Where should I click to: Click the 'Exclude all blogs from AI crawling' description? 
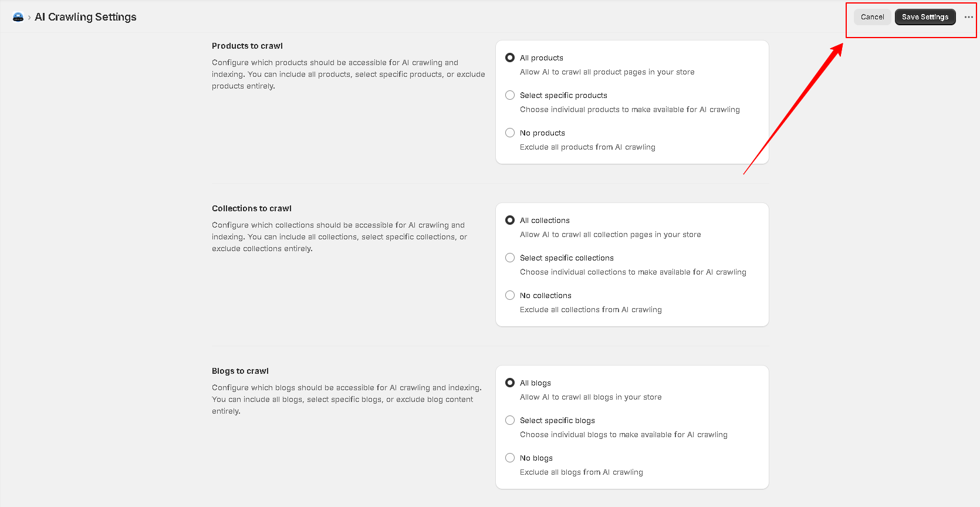[x=581, y=472]
